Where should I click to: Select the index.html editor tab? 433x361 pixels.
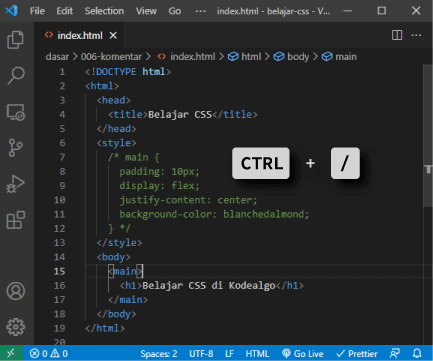(80, 35)
